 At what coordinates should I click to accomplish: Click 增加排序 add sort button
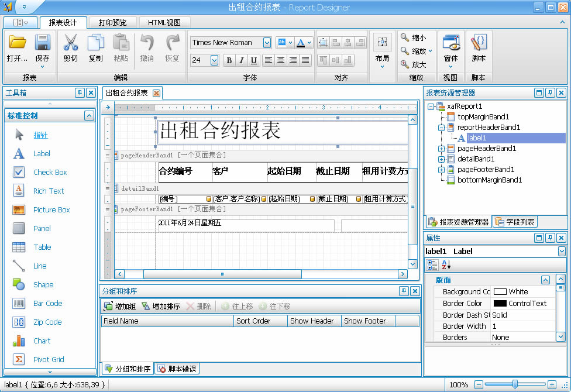pos(161,307)
